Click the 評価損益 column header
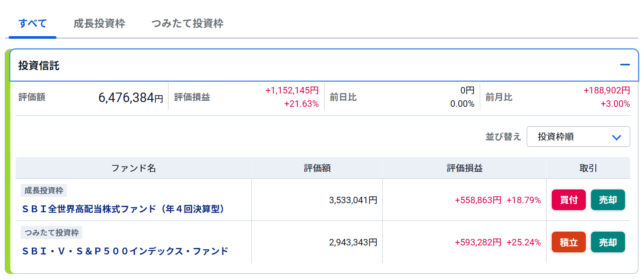This screenshot has height=279, width=644. tap(464, 168)
